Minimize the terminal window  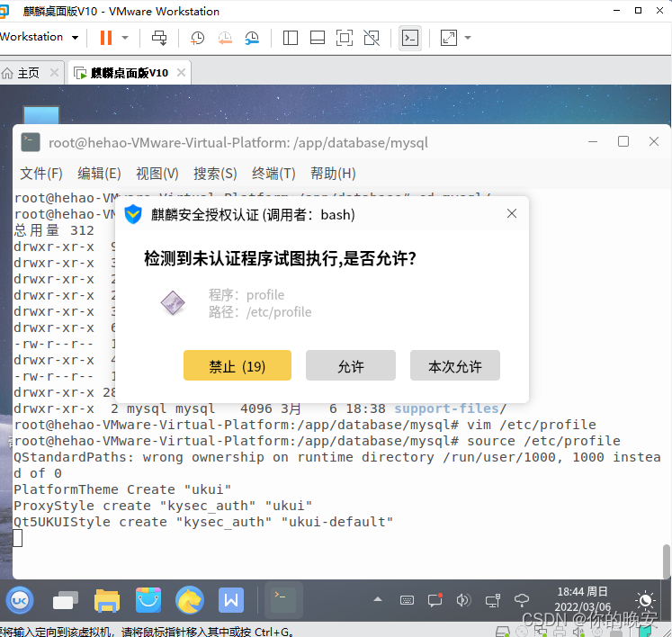(x=593, y=141)
